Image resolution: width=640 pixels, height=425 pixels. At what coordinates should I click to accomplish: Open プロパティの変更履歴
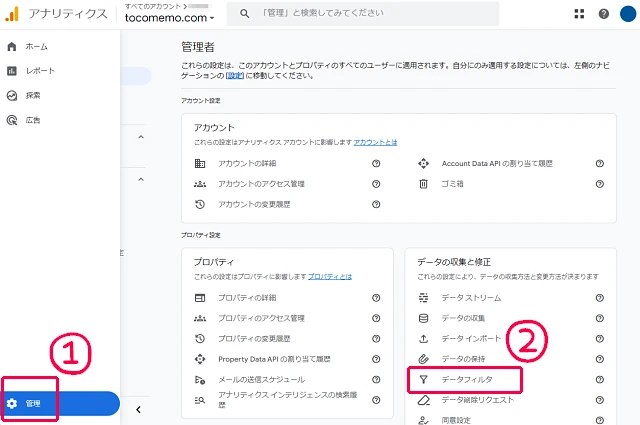click(x=254, y=339)
